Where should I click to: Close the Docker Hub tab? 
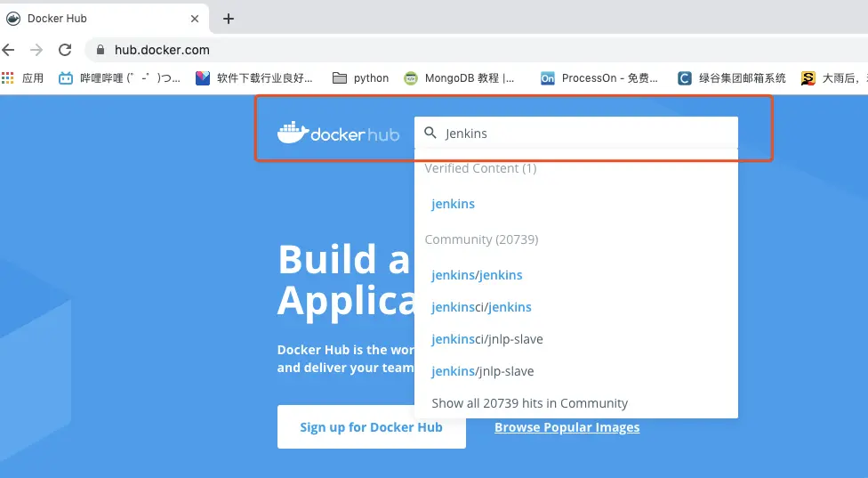tap(194, 19)
